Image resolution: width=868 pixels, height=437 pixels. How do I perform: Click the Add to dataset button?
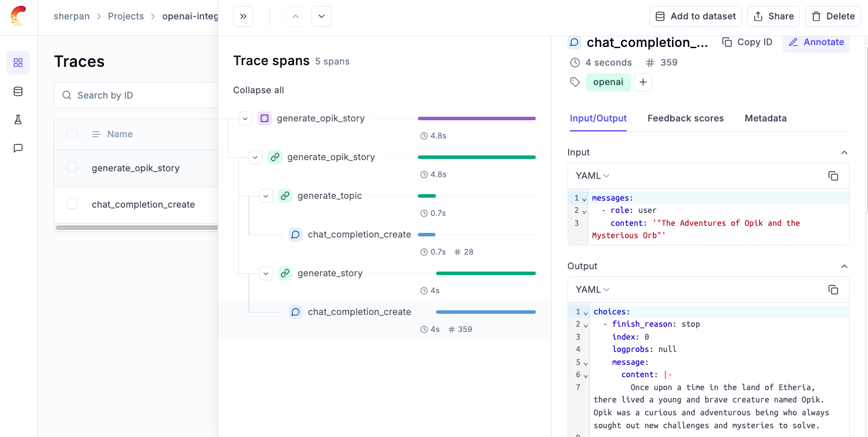click(695, 16)
